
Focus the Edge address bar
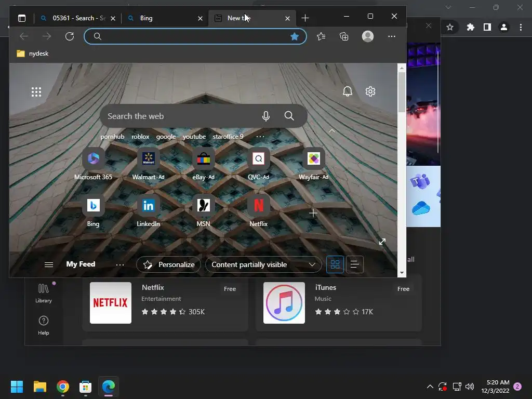pyautogui.click(x=195, y=36)
